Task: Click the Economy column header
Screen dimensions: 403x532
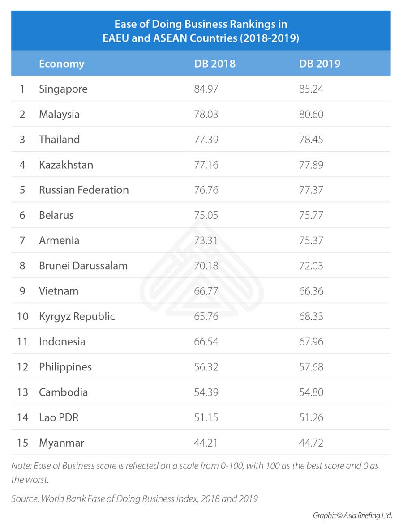Action: coord(61,64)
